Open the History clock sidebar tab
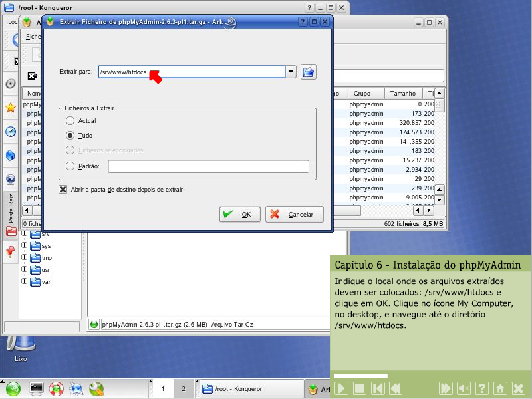The image size is (532, 399). tap(11, 132)
